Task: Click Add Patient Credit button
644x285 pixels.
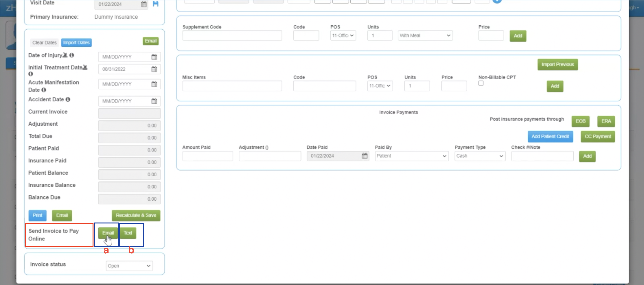Action: click(550, 137)
